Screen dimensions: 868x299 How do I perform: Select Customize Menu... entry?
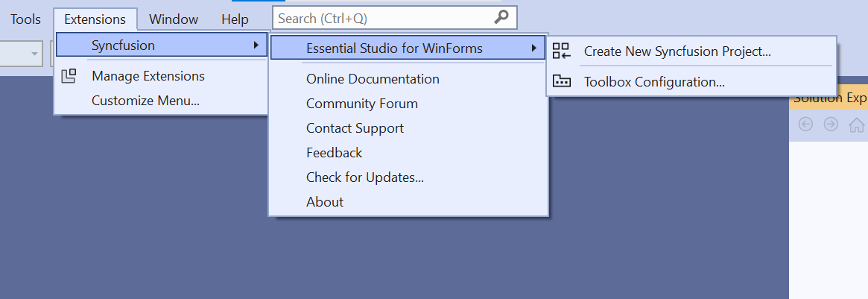pyautogui.click(x=145, y=101)
